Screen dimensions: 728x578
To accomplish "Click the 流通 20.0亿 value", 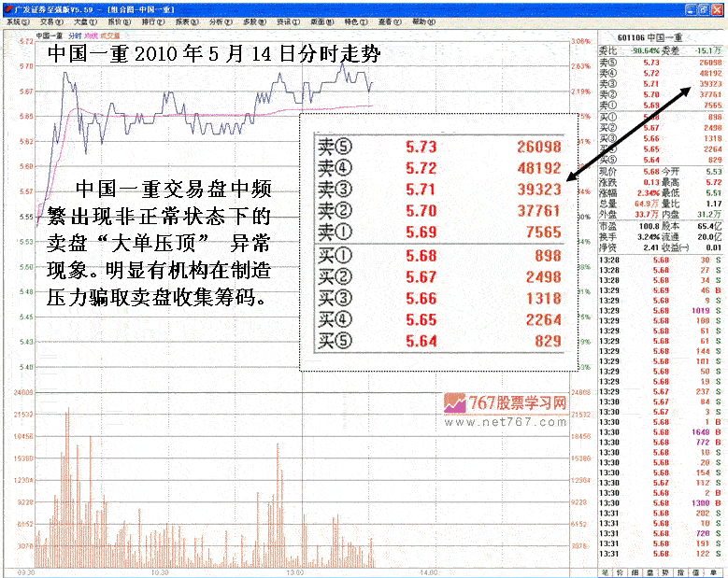I will pos(710,237).
